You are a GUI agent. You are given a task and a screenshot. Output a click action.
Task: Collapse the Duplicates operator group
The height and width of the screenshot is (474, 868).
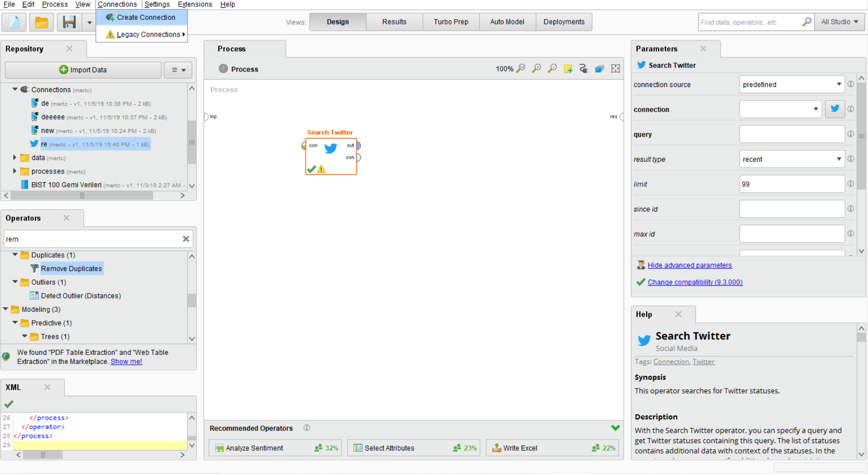tap(15, 254)
